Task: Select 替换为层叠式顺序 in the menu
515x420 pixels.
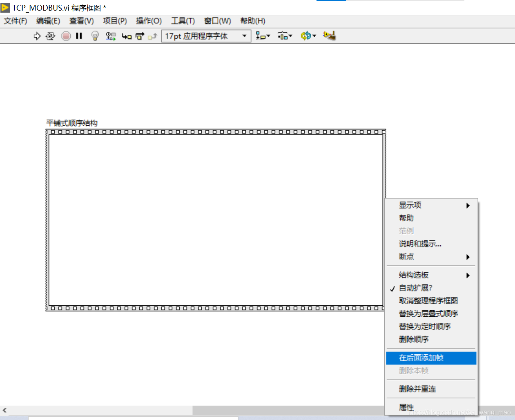Action: click(x=427, y=313)
